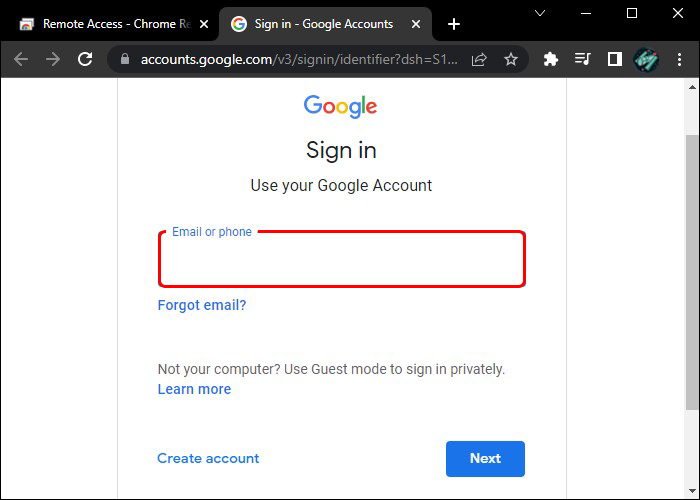700x500 pixels.
Task: Open the Chrome profile avatar
Action: click(647, 60)
